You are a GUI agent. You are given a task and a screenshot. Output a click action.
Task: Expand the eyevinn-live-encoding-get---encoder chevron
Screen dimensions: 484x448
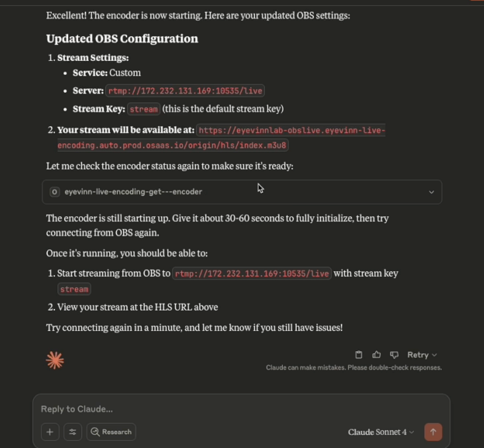(x=431, y=192)
